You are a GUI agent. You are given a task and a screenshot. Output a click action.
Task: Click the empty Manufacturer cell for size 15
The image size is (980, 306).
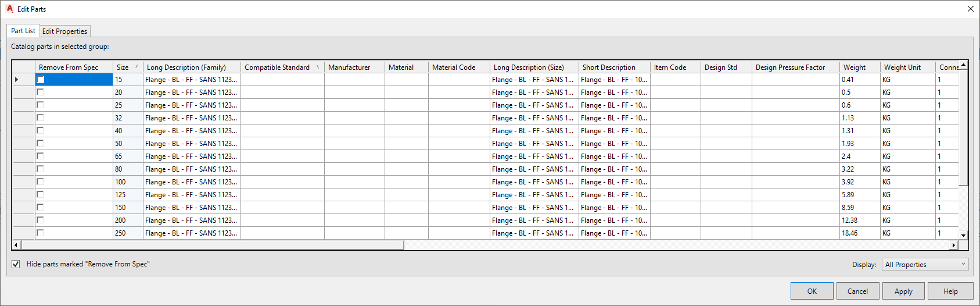coord(354,80)
